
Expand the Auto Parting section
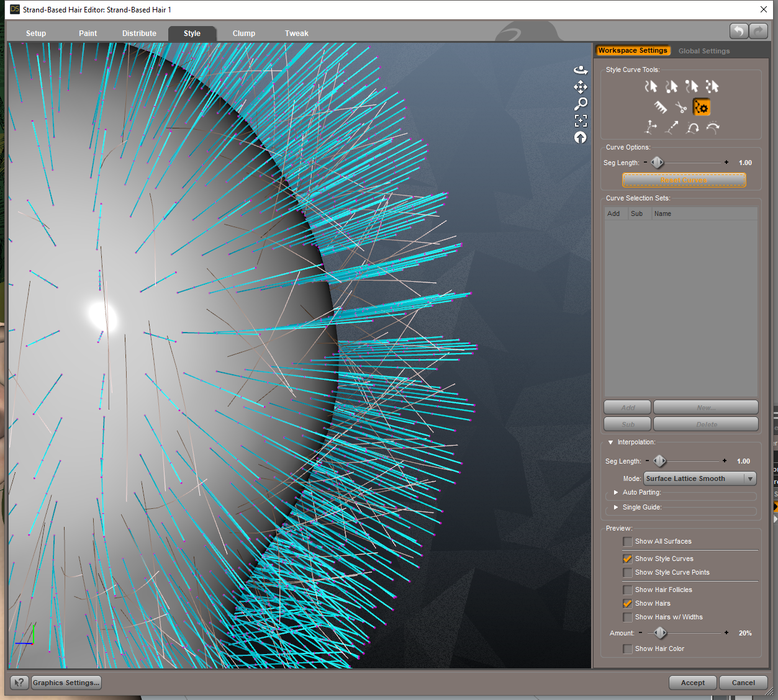pyautogui.click(x=616, y=492)
